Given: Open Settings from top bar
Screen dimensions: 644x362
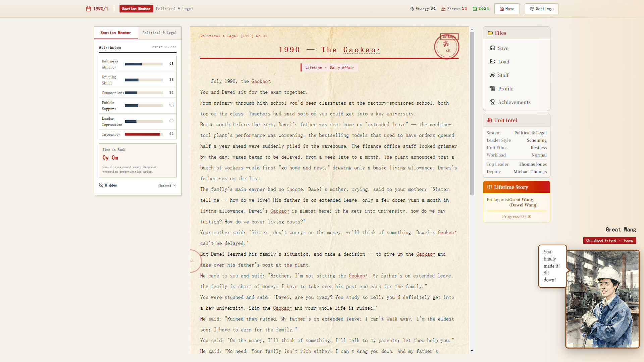Looking at the screenshot, I should 541,9.
